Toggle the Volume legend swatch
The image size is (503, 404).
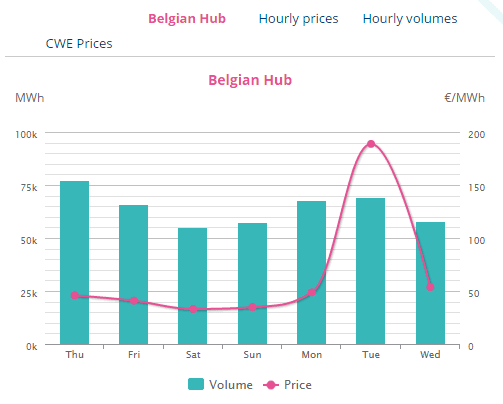tap(196, 384)
